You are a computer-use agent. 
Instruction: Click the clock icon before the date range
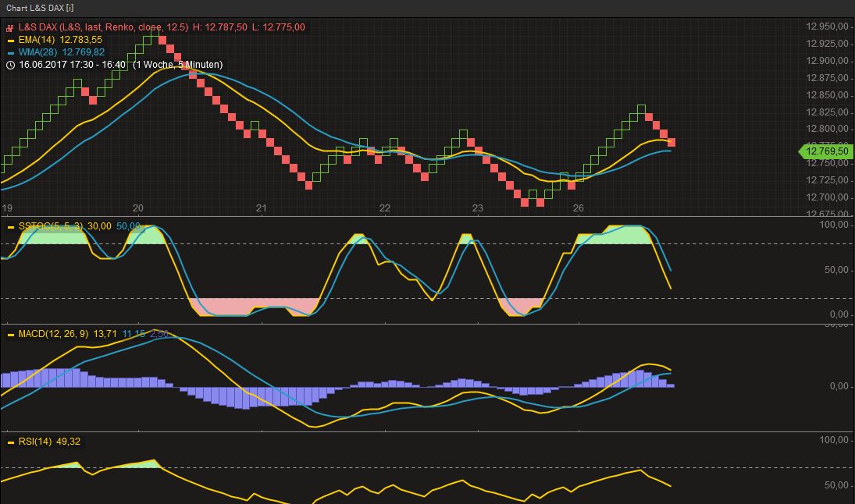point(9,63)
